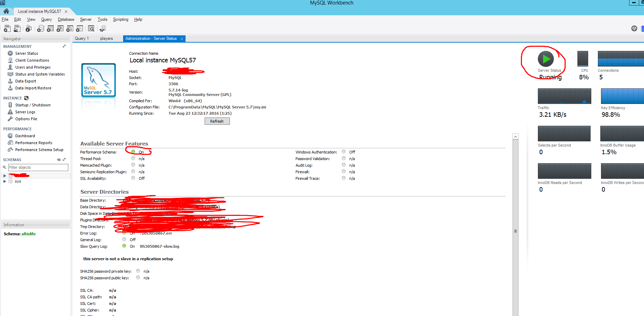
Task: Select the Local instance MySQL57 tab
Action: [40, 11]
